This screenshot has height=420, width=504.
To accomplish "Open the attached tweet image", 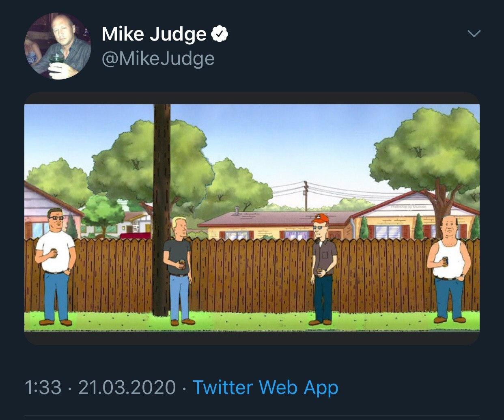I will [252, 218].
